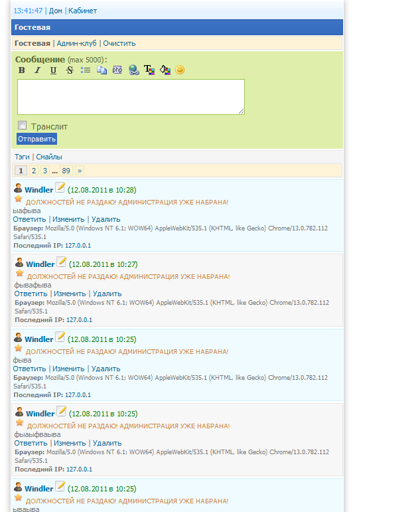Click the 13:41:47 time link

28,11
